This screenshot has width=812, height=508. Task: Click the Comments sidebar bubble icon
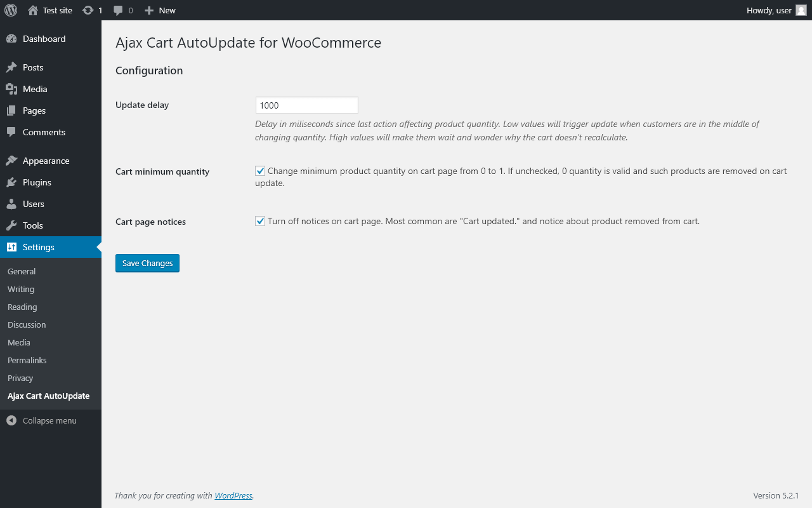point(11,132)
